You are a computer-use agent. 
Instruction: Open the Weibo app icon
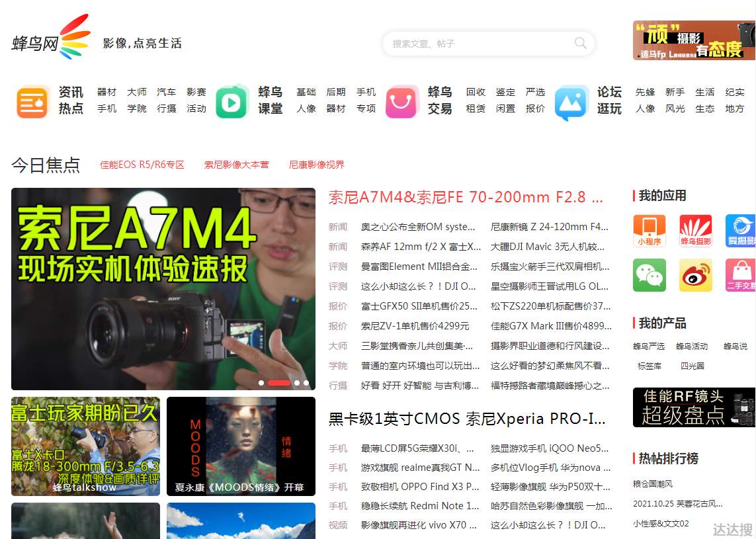[x=696, y=275]
